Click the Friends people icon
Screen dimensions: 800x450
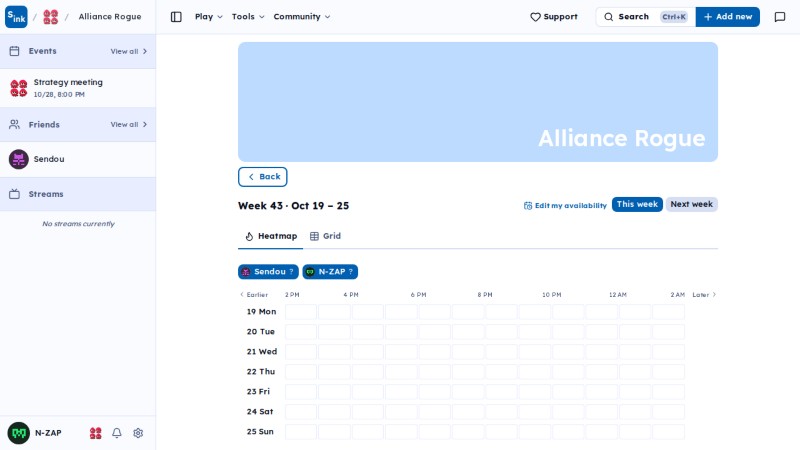(x=14, y=124)
